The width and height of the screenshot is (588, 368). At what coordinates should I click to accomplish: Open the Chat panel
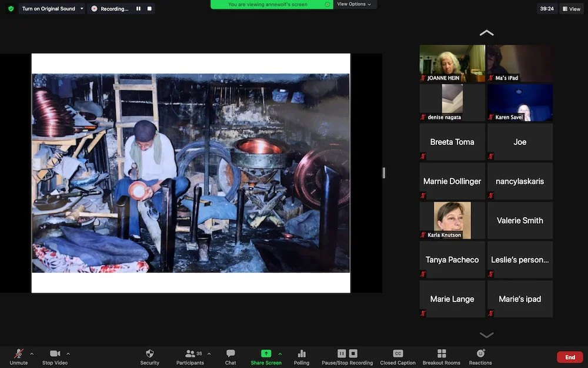click(x=230, y=357)
